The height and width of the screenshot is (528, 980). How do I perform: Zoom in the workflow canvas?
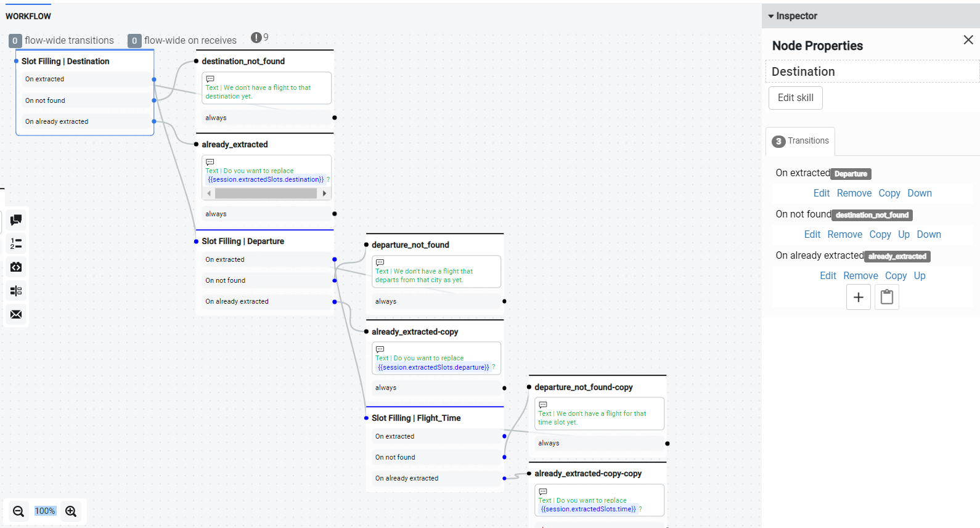(71, 511)
